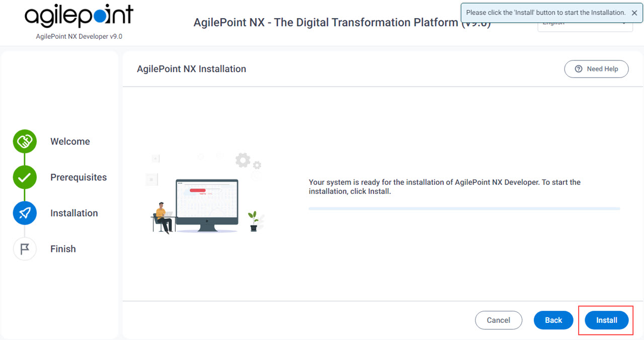Viewport: 644px width, 340px height.
Task: Go to the Finish step label
Action: [x=63, y=249]
